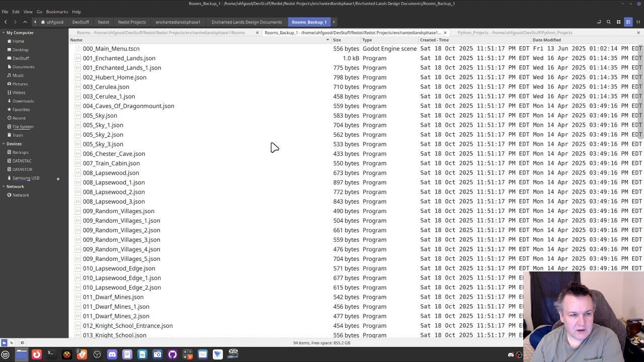Switch to Rooms tab
Screen dimensions: 644x362
161,33
